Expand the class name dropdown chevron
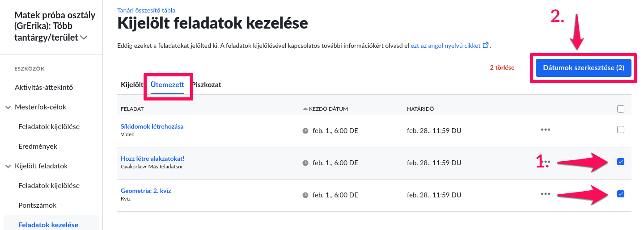This screenshot has width=644, height=230. [x=84, y=38]
